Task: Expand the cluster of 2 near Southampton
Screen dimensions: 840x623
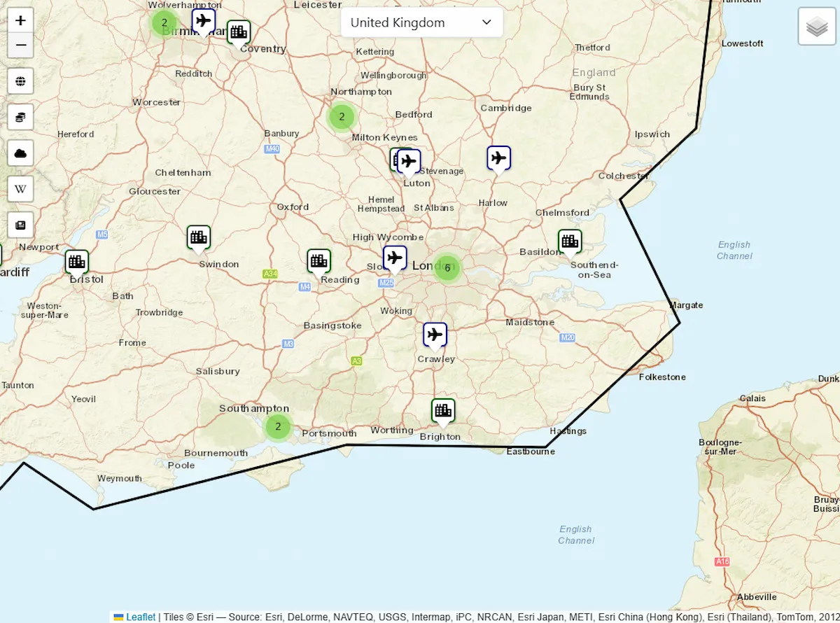Action: tap(278, 426)
